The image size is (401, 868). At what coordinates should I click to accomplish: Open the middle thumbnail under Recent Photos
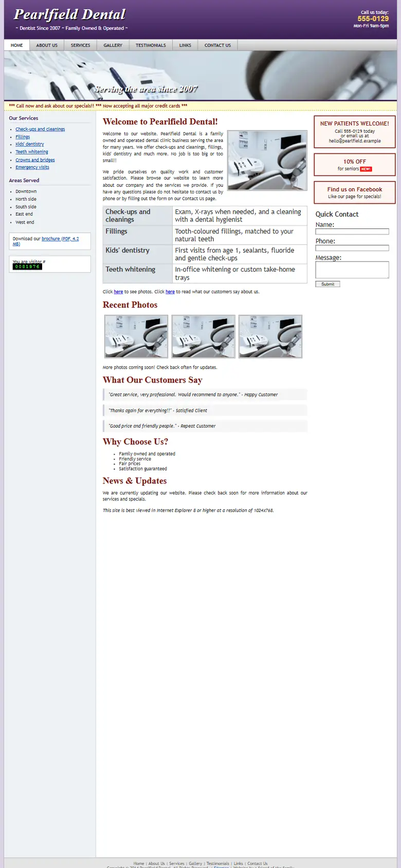click(203, 336)
